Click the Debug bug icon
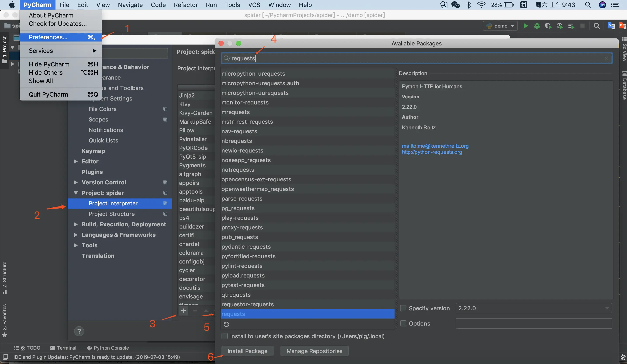The width and height of the screenshot is (627, 364). 537,26
